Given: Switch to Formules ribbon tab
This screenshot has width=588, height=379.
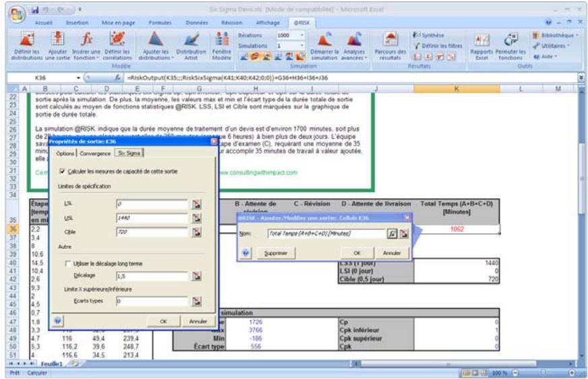Looking at the screenshot, I should tap(160, 23).
